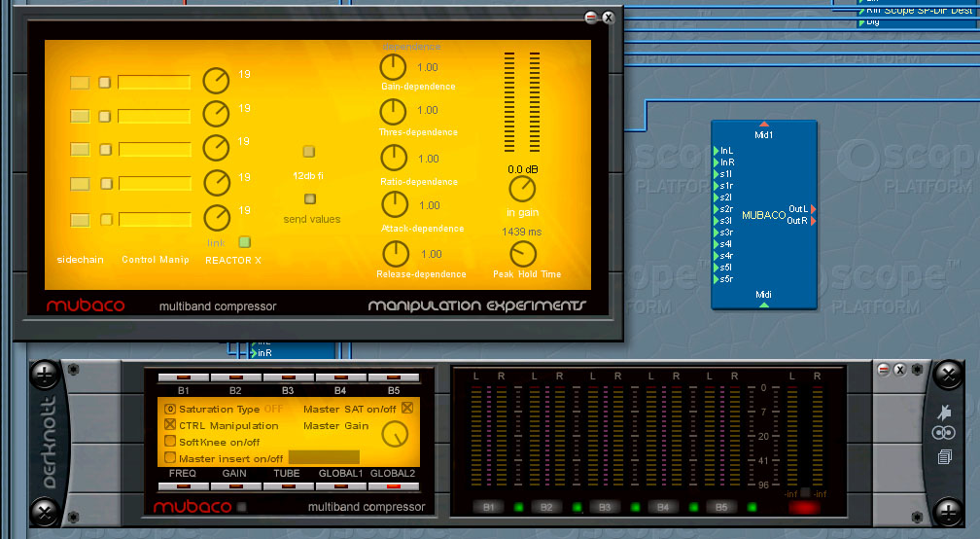
Task: Click the round plus button beside the derknott label
Action: [x=45, y=375]
